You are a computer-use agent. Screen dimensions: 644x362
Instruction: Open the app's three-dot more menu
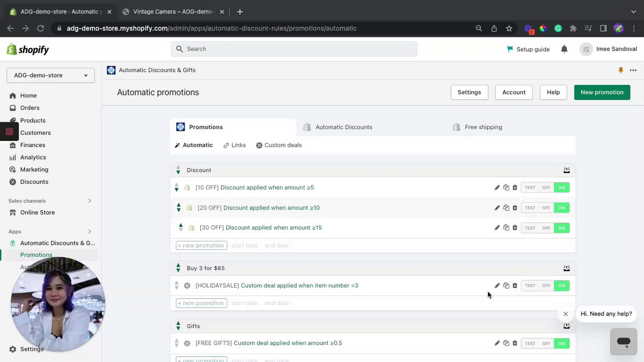[x=633, y=70]
